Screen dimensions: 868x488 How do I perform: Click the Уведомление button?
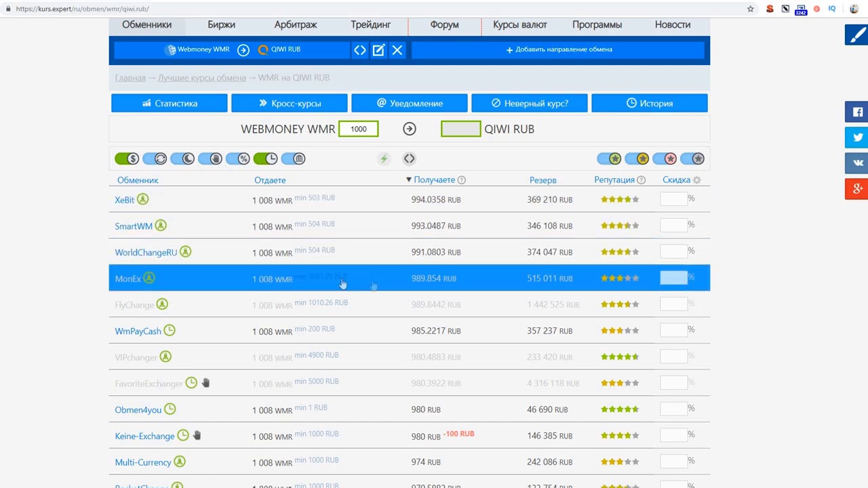(x=410, y=103)
